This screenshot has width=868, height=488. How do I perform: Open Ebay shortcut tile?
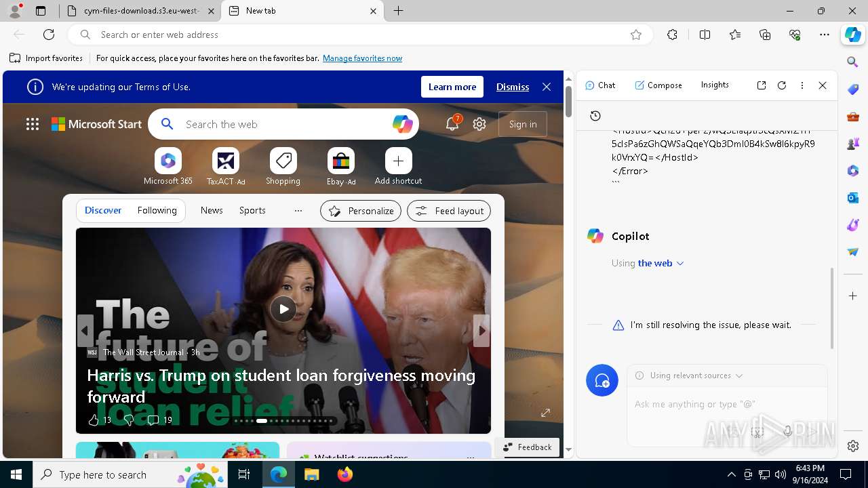(x=341, y=166)
